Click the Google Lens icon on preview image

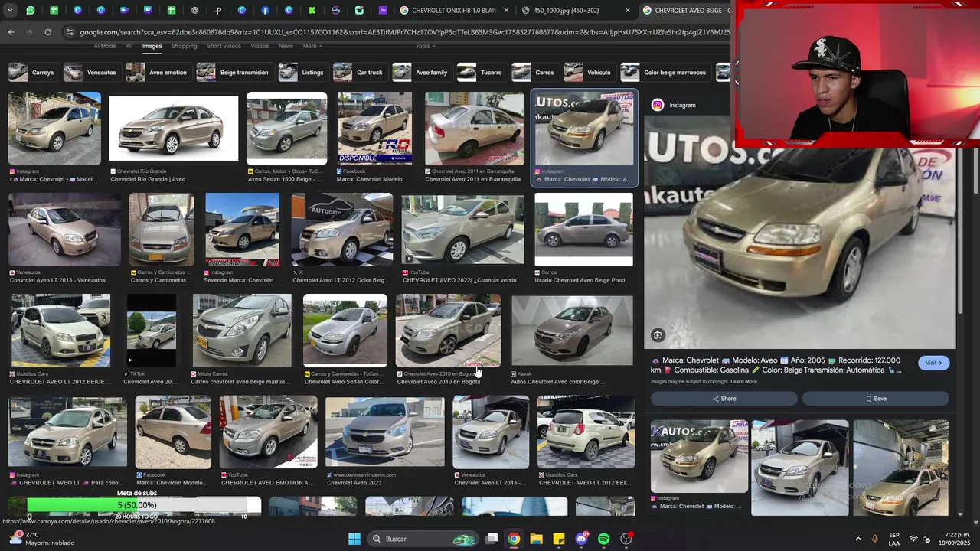pos(658,335)
